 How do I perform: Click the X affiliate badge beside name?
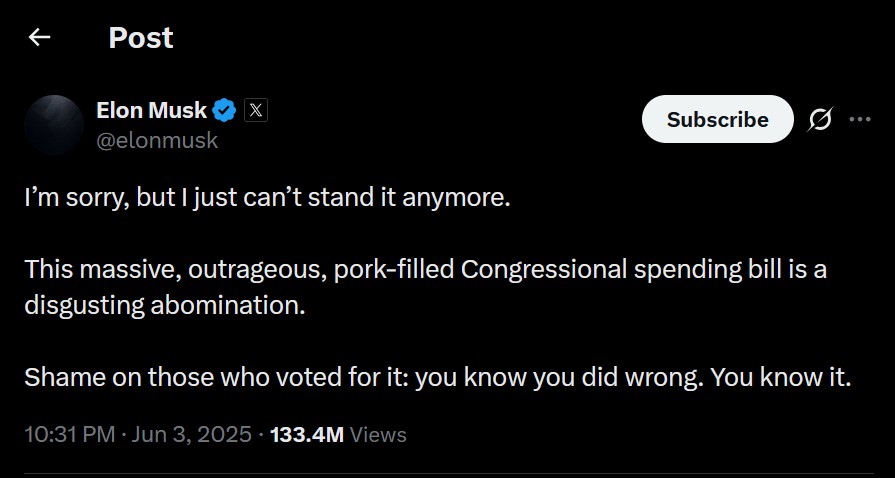[255, 111]
